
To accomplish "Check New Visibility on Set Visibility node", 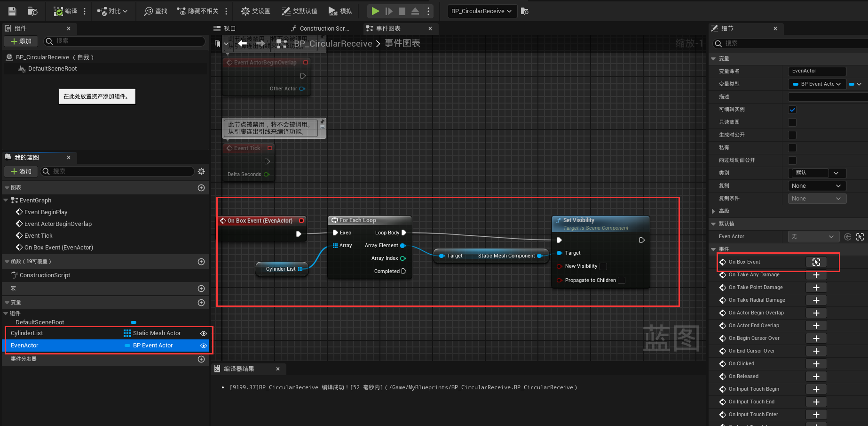I will [603, 266].
